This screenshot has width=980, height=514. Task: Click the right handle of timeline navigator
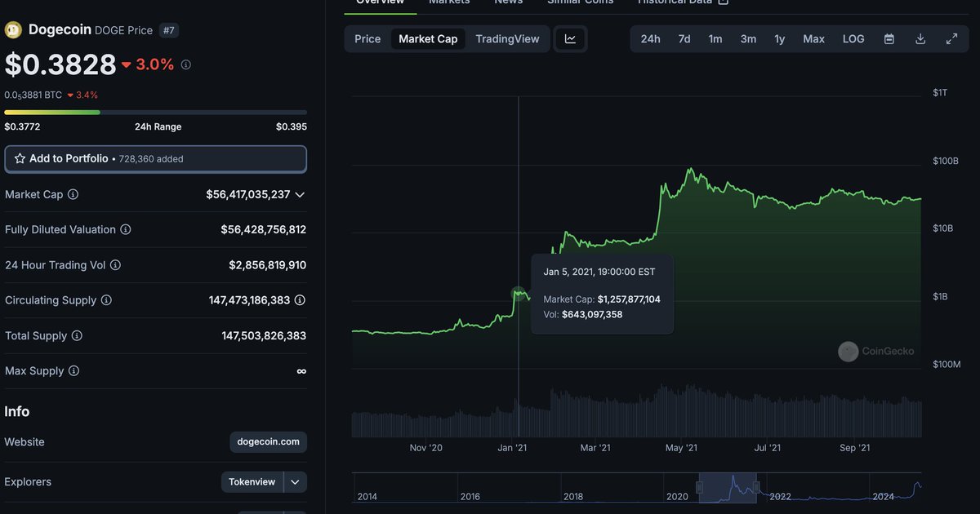pos(756,487)
